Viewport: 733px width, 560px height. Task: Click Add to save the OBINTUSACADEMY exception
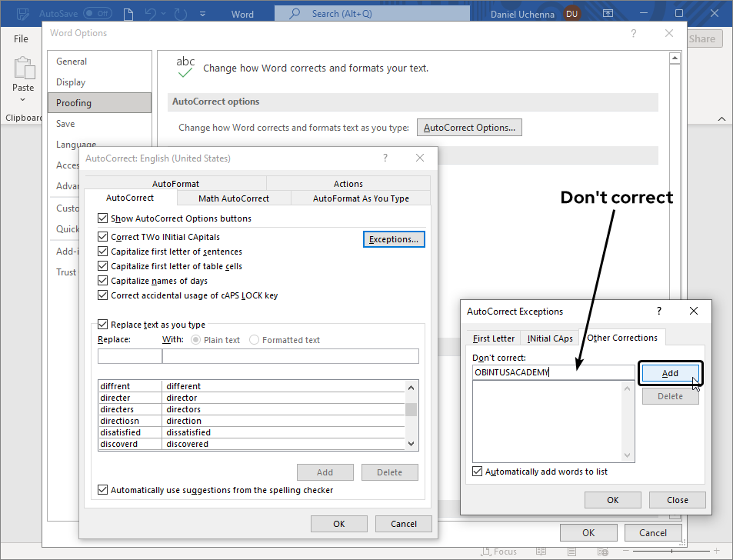pos(669,372)
